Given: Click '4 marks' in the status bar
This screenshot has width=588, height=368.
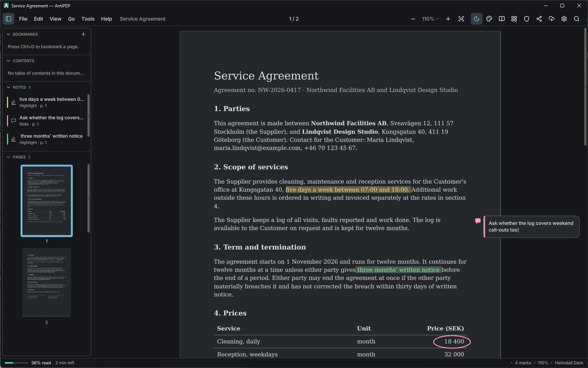Looking at the screenshot, I should (523, 363).
